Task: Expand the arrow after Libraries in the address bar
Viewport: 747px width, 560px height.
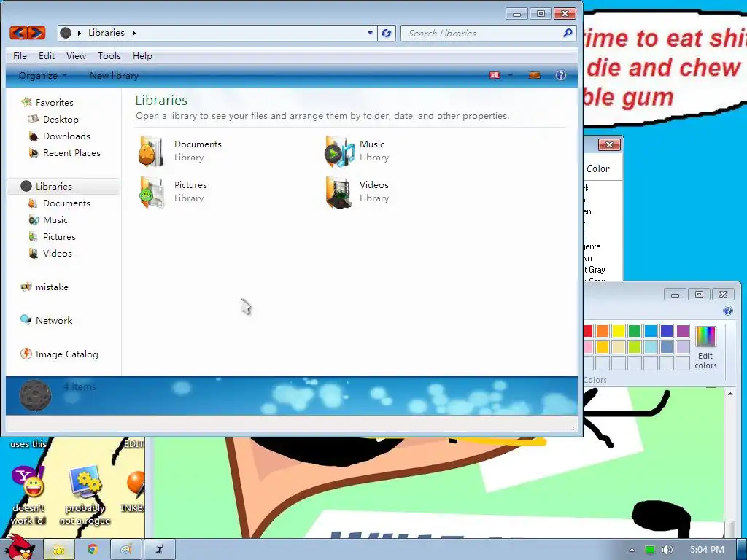Action: point(134,33)
